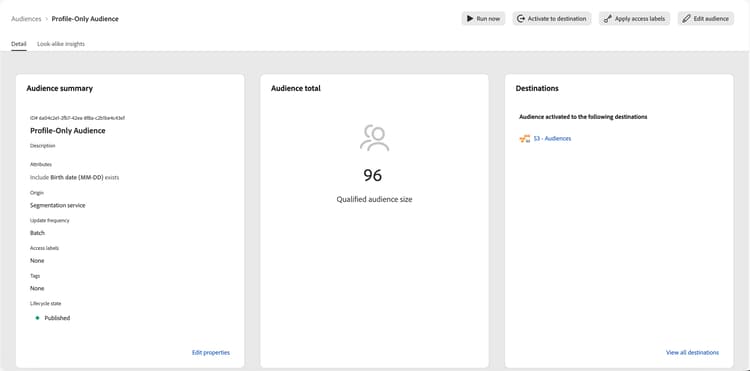This screenshot has width=750, height=371.
Task: Open View all destinations link
Action: tap(692, 353)
